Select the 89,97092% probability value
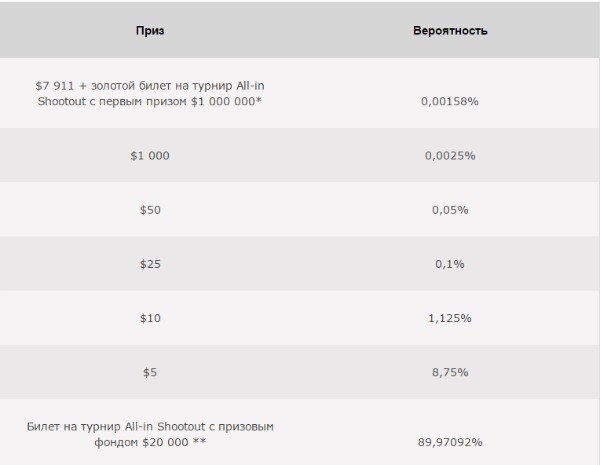 [450, 441]
